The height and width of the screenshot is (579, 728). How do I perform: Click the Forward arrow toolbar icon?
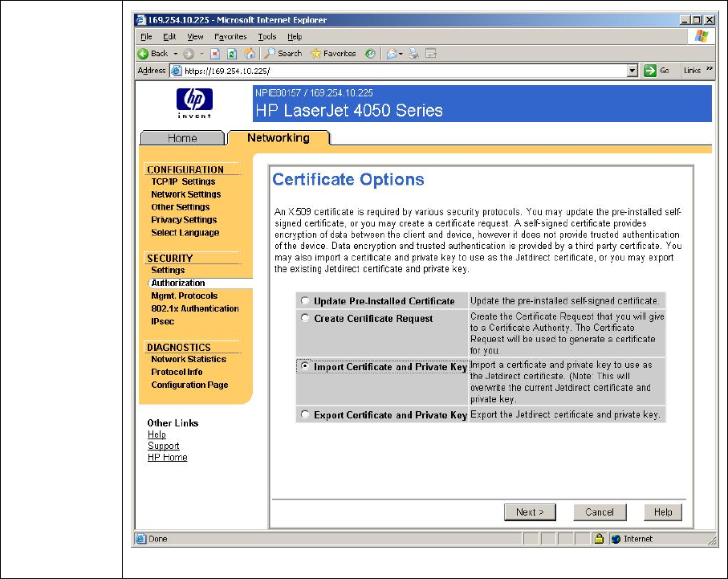point(188,54)
